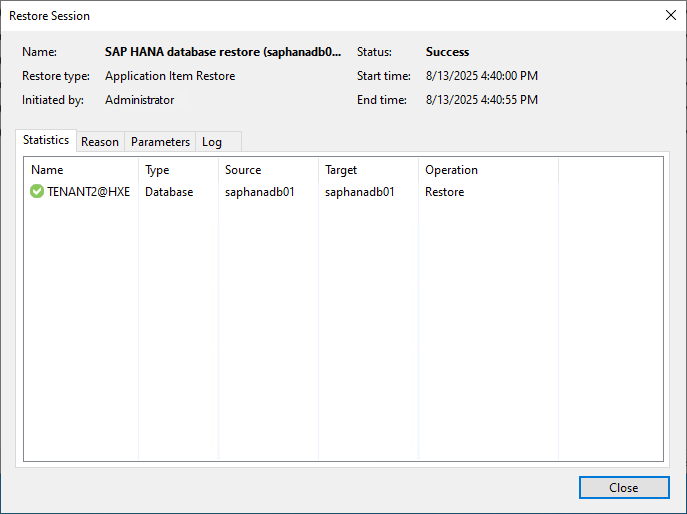Click the Database type cell
The height and width of the screenshot is (514, 687).
point(169,192)
